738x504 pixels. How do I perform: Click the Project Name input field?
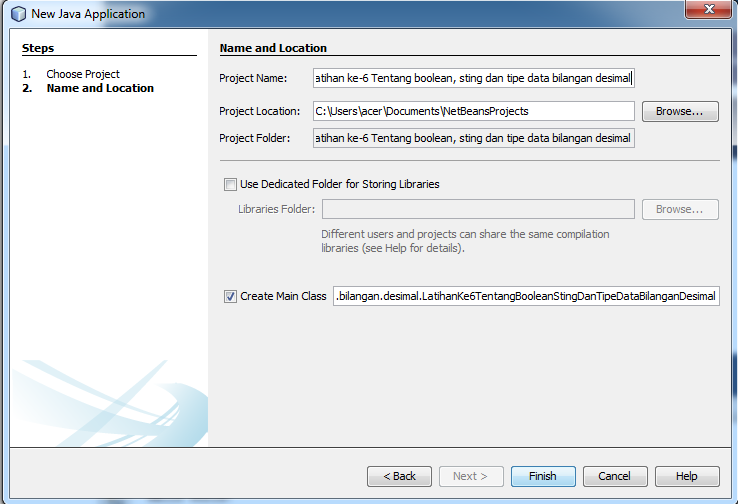(x=473, y=78)
